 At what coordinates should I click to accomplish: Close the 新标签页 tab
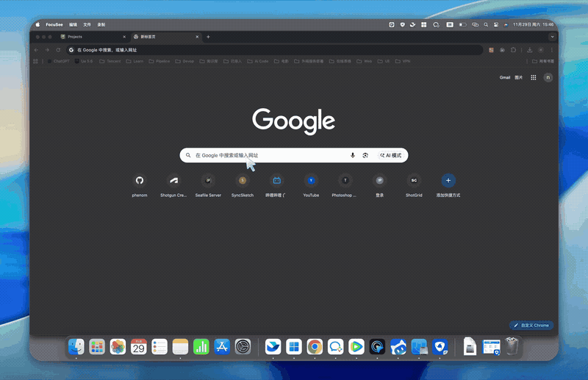pyautogui.click(x=197, y=37)
